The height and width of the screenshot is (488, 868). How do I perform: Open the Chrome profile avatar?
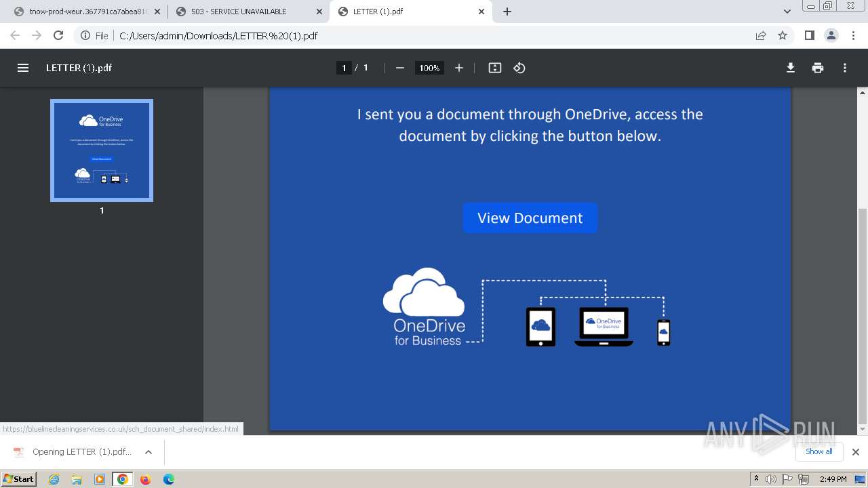(831, 35)
